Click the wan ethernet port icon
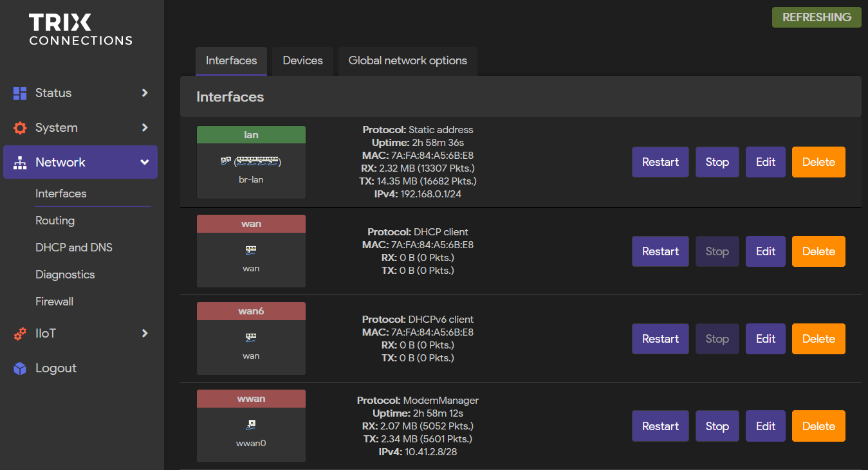 (x=251, y=249)
